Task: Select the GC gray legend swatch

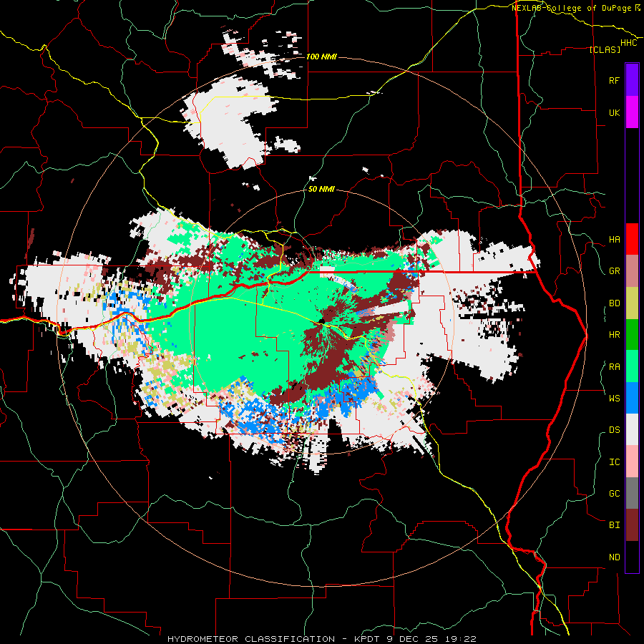Action: pos(632,493)
